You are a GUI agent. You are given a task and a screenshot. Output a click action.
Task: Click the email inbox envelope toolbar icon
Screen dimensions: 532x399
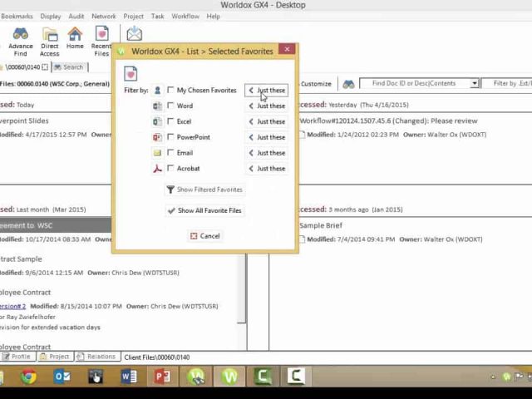(x=135, y=33)
